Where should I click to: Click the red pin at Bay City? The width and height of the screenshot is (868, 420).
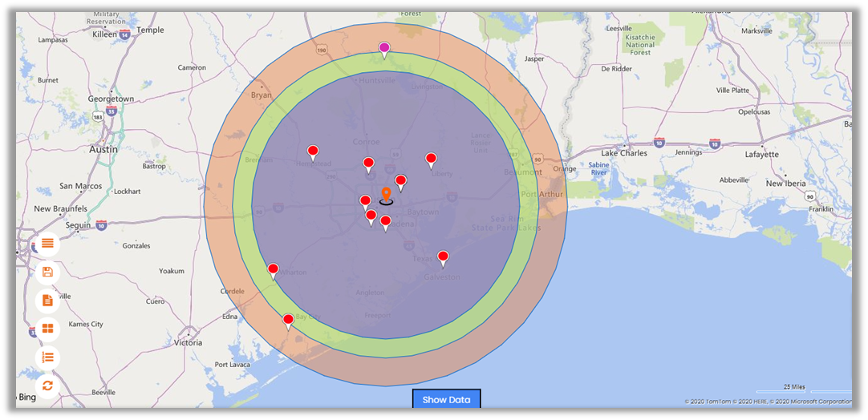tap(288, 321)
